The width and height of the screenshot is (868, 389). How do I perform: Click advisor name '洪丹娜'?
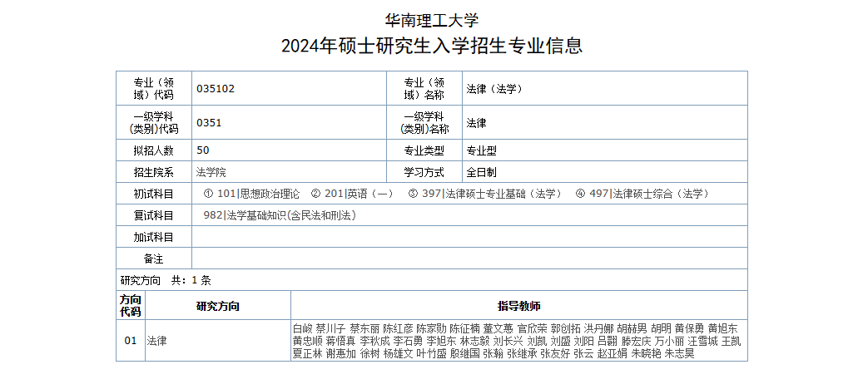click(x=598, y=327)
